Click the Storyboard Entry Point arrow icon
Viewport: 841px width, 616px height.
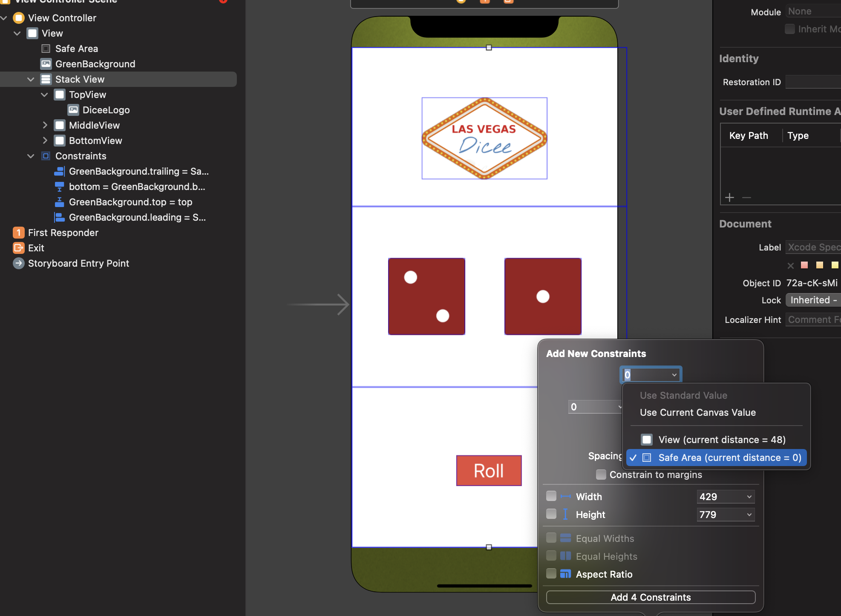pyautogui.click(x=19, y=263)
